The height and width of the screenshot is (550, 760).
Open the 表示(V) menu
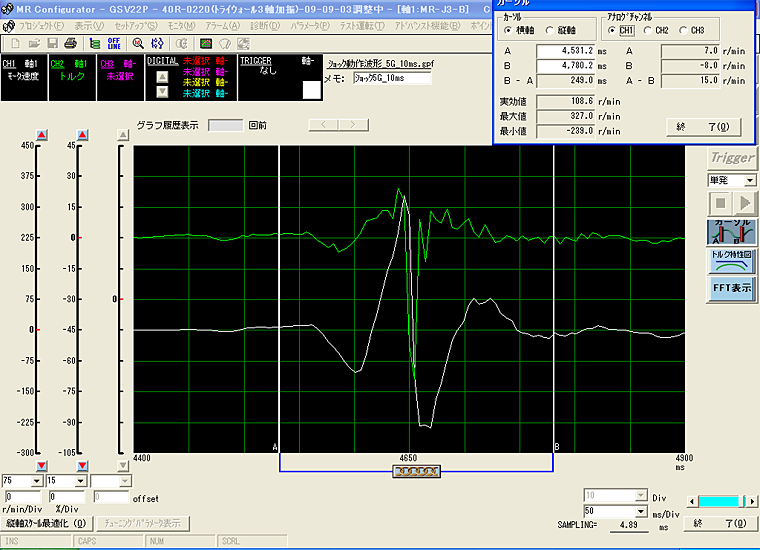[89, 26]
